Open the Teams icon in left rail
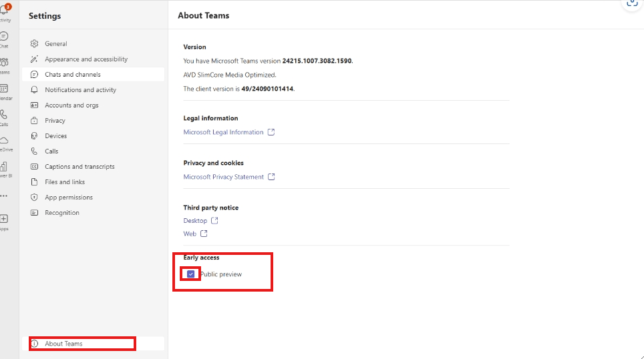 [4, 62]
